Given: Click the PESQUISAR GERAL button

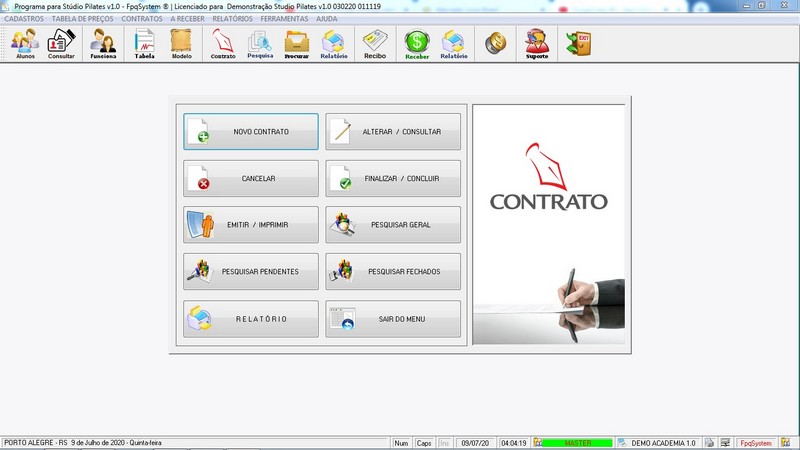Looking at the screenshot, I should pos(393,225).
